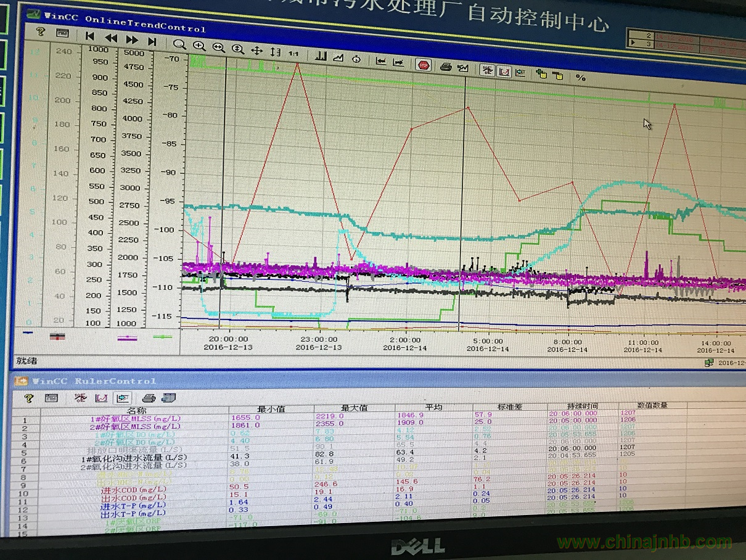Image resolution: width=746 pixels, height=560 pixels.
Task: Click the 持续时间 column header
Action: [583, 406]
